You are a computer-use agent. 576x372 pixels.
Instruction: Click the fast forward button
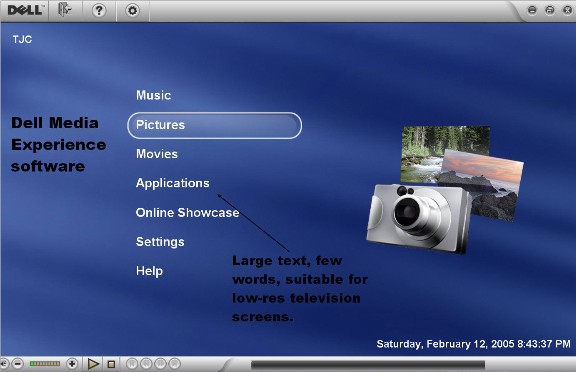(x=160, y=364)
